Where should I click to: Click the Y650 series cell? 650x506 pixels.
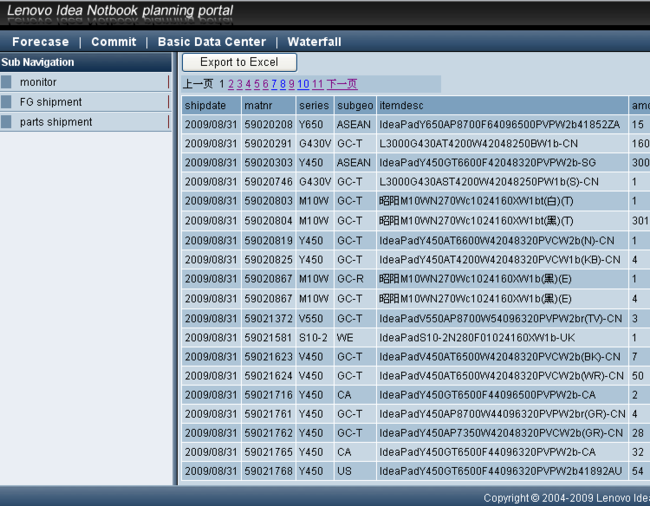pyautogui.click(x=315, y=124)
